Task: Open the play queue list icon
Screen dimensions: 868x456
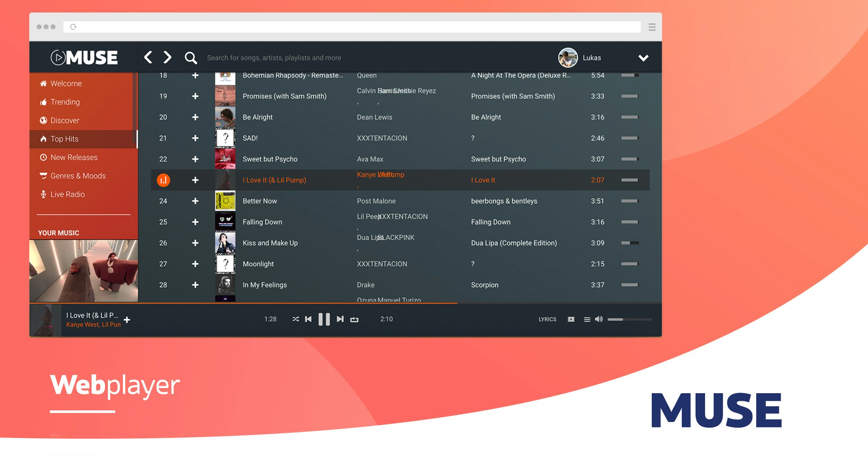Action: (587, 319)
